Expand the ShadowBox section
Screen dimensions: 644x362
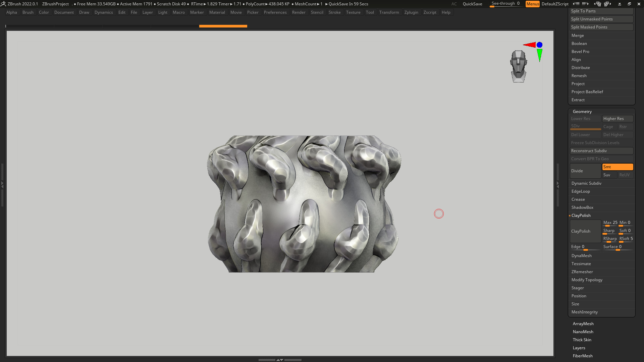coord(582,207)
